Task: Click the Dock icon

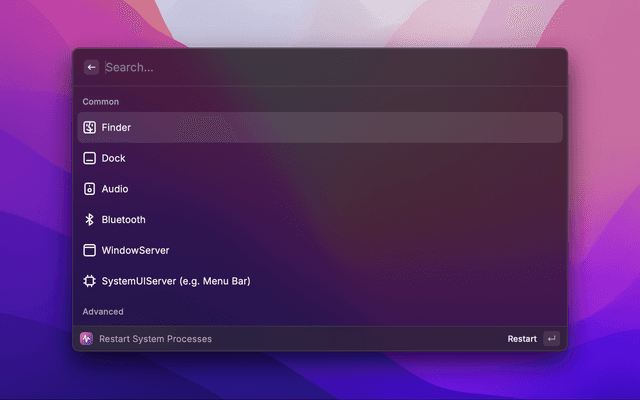Action: pyautogui.click(x=89, y=158)
